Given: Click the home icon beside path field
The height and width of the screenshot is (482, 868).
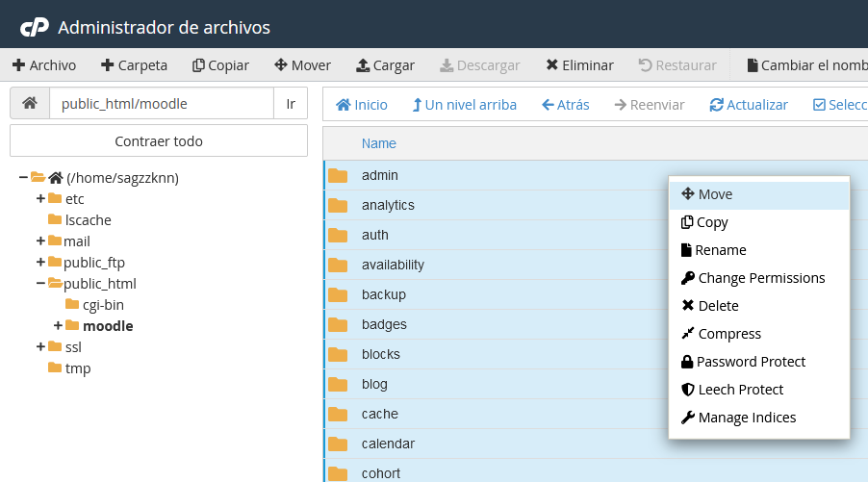Looking at the screenshot, I should coord(30,104).
